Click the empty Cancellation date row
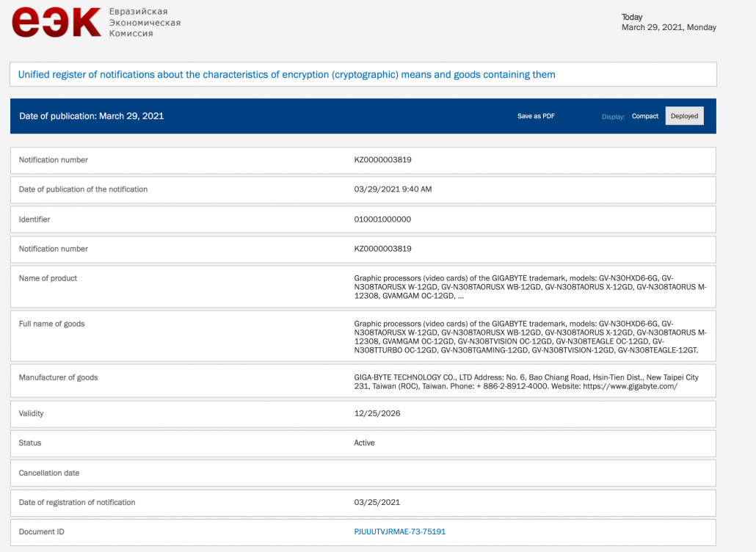The width and height of the screenshot is (756, 552). coord(363,473)
